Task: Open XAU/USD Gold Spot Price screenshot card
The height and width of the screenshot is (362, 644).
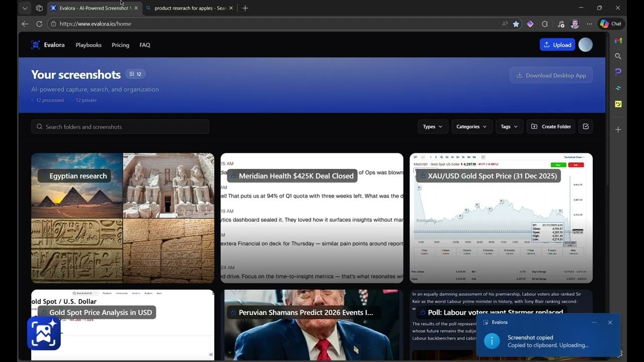Action: pyautogui.click(x=501, y=218)
